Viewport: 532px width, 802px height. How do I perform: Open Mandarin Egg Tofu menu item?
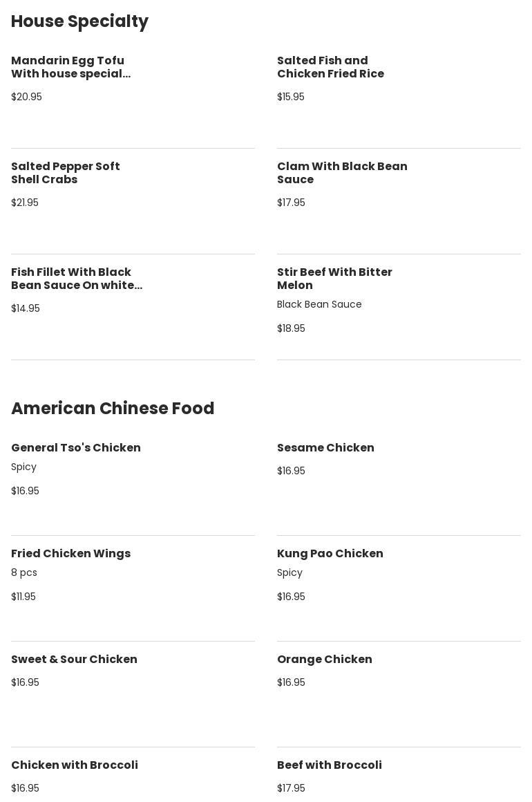70,67
